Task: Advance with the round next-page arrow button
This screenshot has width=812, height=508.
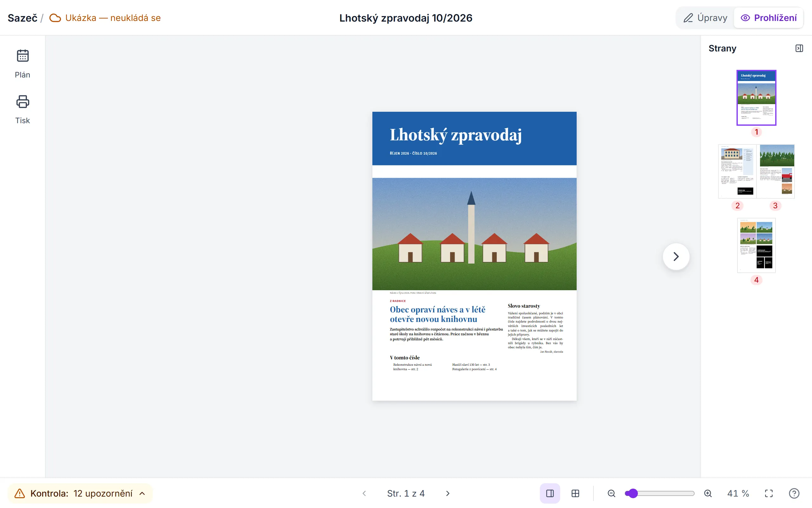Action: click(x=676, y=257)
